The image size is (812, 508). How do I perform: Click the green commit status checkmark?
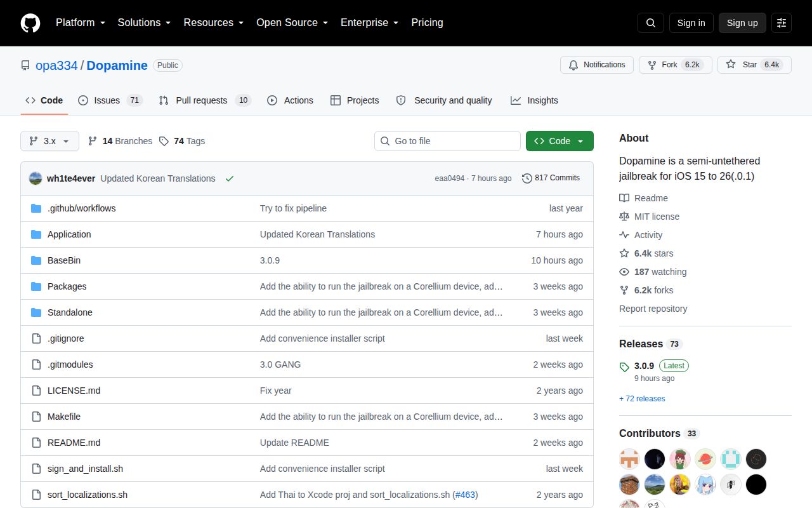click(x=230, y=178)
